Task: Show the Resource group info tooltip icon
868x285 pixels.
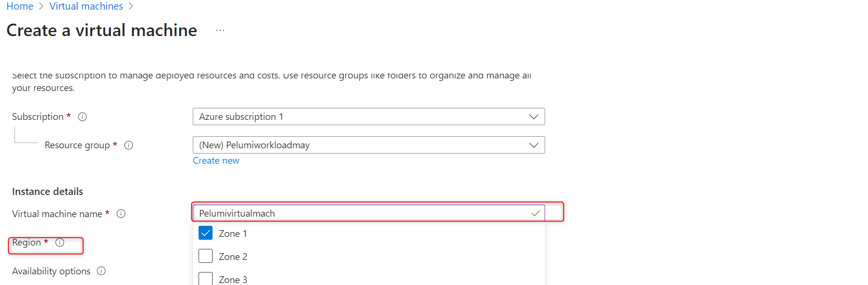Action: coord(129,145)
